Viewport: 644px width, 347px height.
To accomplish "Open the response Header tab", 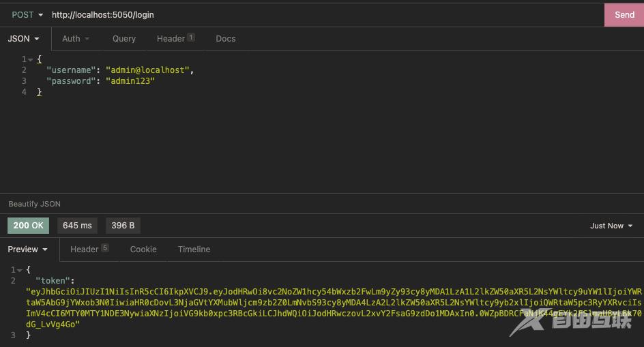I will pos(89,250).
